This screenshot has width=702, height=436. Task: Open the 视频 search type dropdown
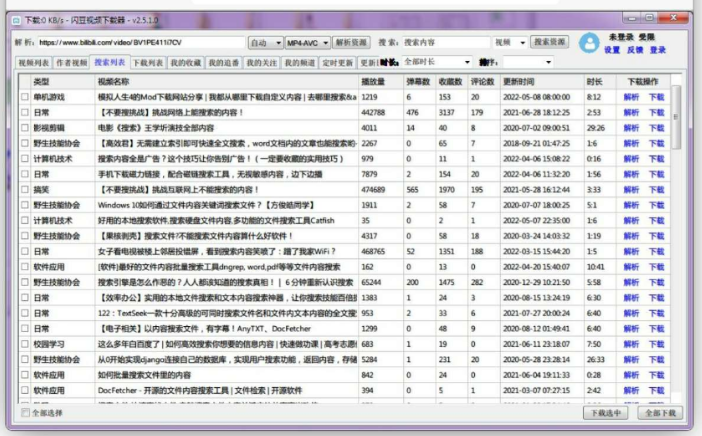[x=509, y=43]
